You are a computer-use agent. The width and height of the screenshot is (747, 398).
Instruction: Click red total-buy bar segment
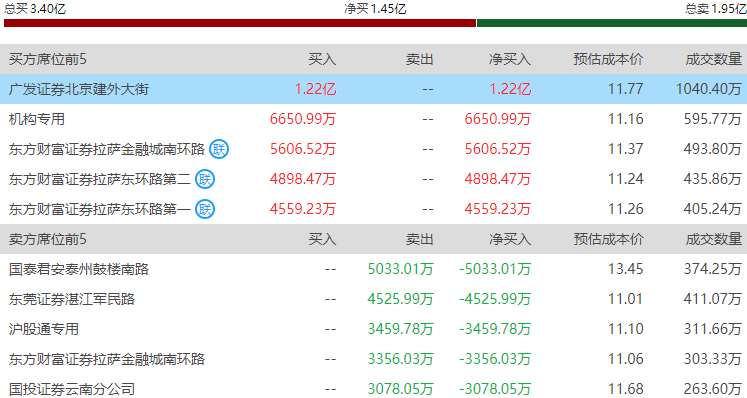pos(240,23)
